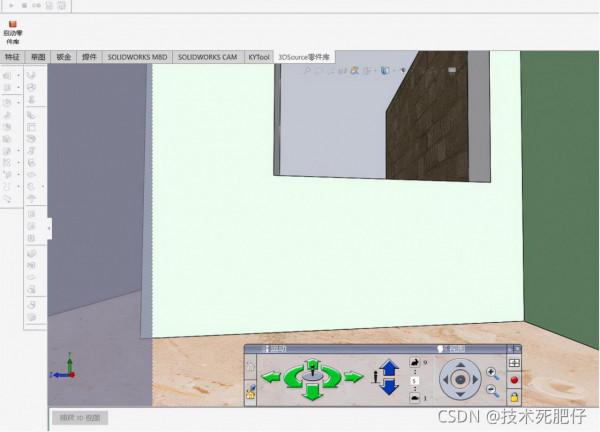The height and width of the screenshot is (432, 600).
Task: Look left using the view pad's left triangle
Action: (x=445, y=380)
